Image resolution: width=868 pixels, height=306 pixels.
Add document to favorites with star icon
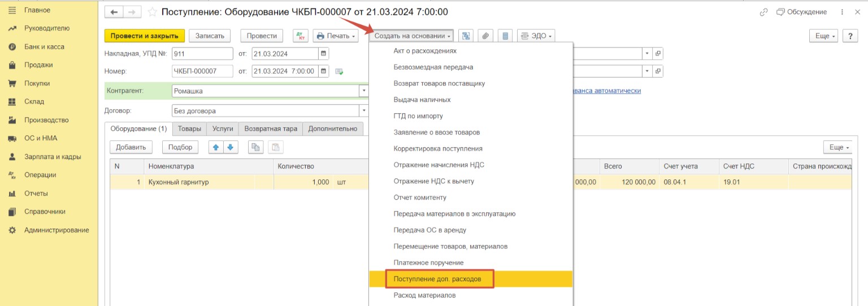tap(152, 12)
